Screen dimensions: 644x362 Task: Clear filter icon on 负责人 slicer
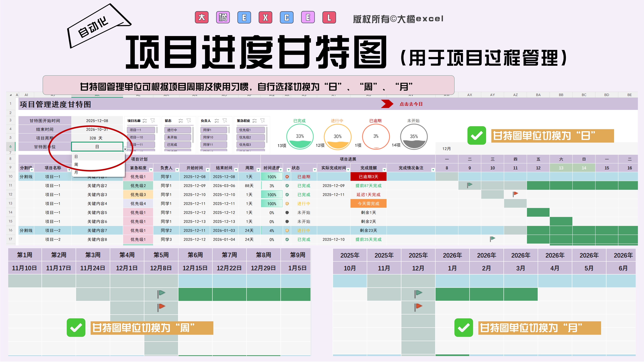(225, 121)
